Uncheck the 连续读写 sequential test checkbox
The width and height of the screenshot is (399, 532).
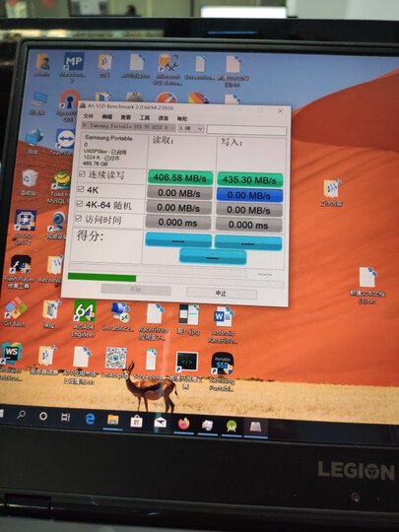click(82, 174)
